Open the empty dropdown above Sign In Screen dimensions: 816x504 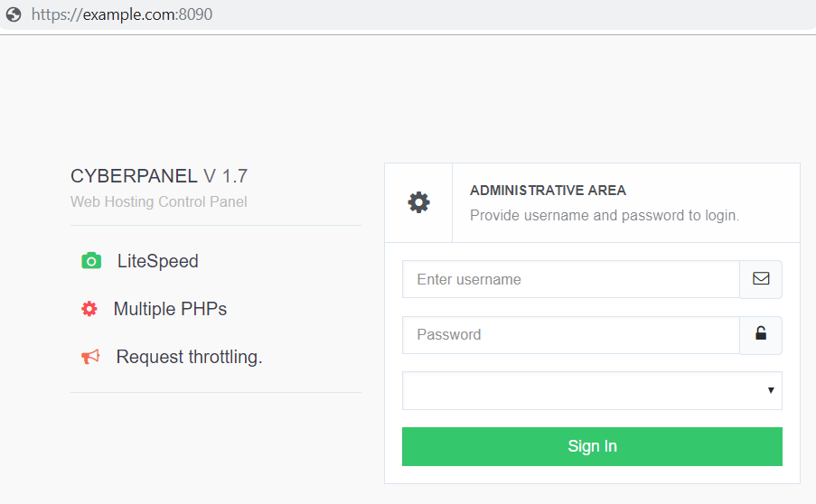point(592,390)
